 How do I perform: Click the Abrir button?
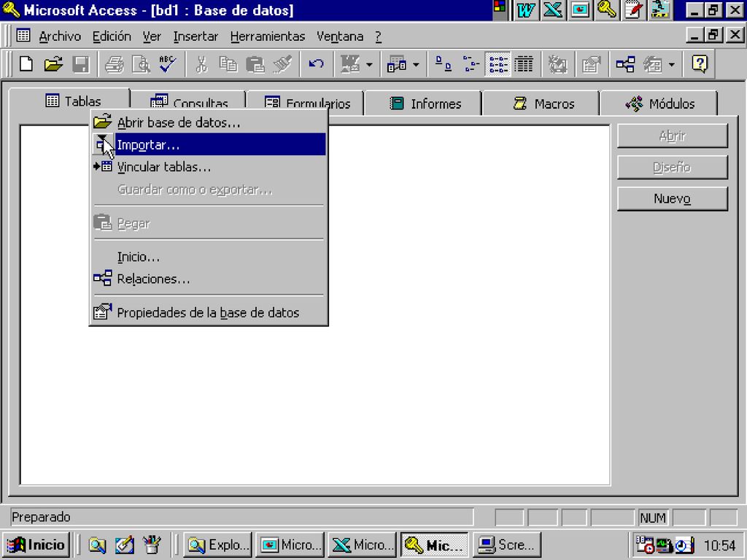coord(672,136)
